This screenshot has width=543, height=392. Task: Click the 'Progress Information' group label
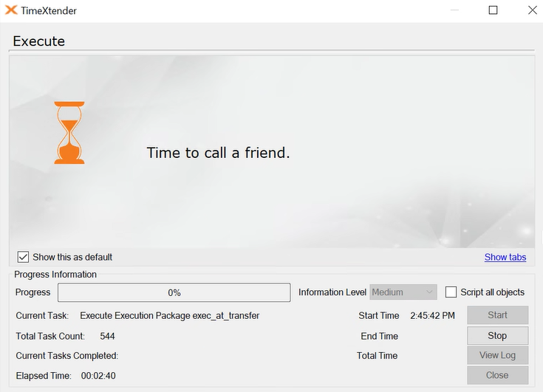55,275
